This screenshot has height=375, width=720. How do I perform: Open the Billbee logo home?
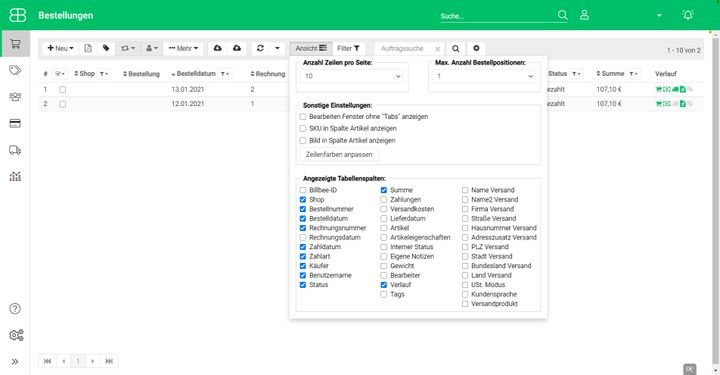18,15
